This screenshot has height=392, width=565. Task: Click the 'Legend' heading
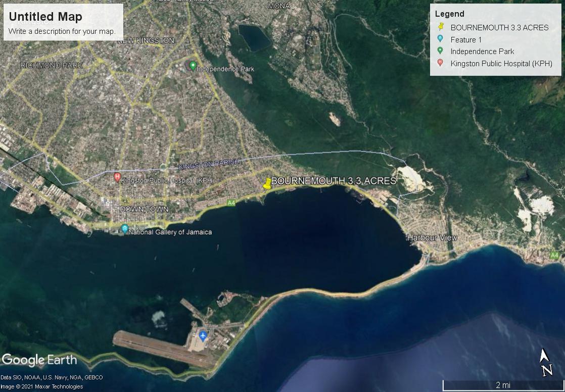coord(449,14)
